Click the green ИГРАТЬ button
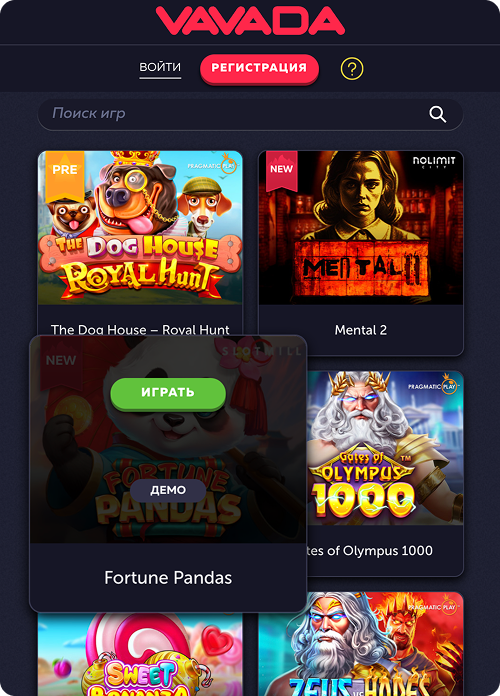 tap(168, 393)
